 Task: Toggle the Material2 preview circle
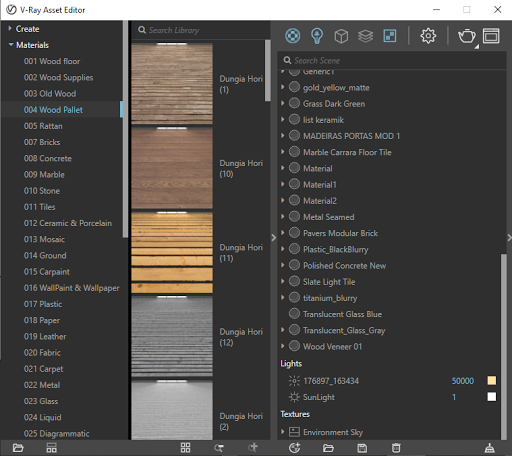click(294, 200)
